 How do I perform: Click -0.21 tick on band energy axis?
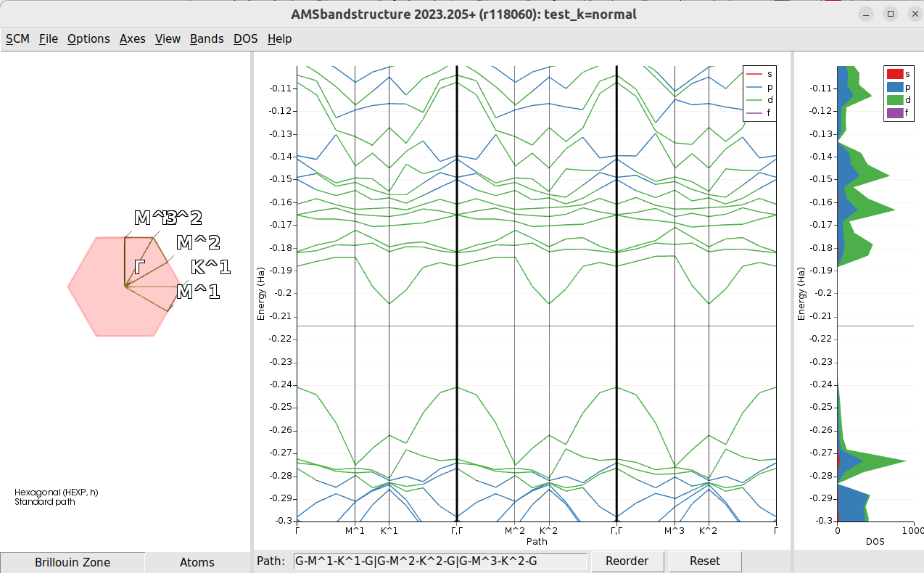tap(280, 316)
